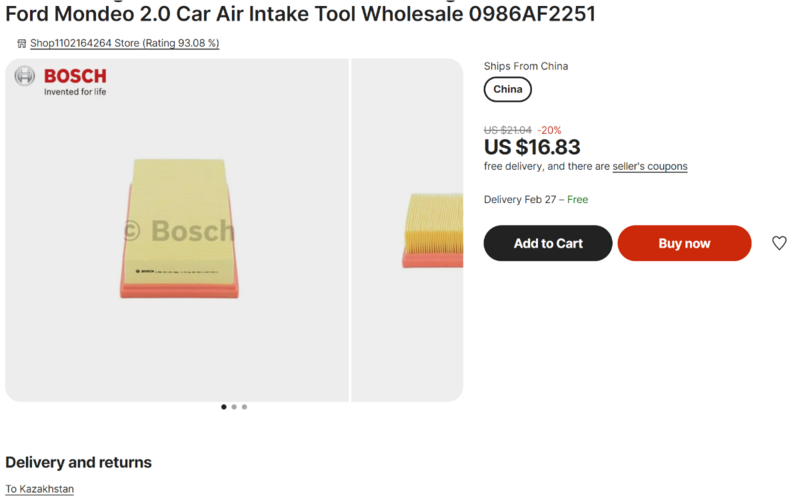Select China as the ships-from option
Image resolution: width=800 pixels, height=498 pixels.
508,90
